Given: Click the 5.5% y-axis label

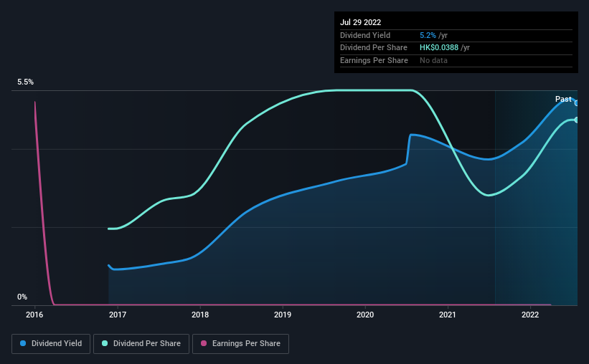Looking at the screenshot, I should [26, 82].
